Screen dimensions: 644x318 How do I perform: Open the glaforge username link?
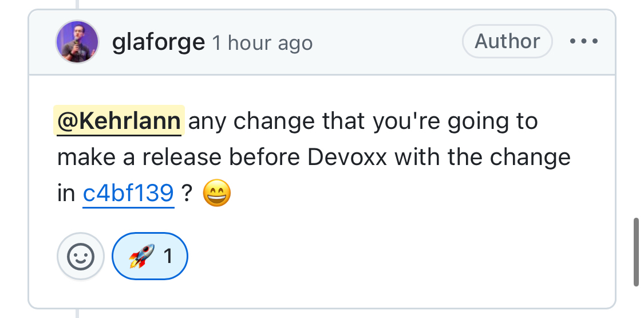[x=159, y=42]
